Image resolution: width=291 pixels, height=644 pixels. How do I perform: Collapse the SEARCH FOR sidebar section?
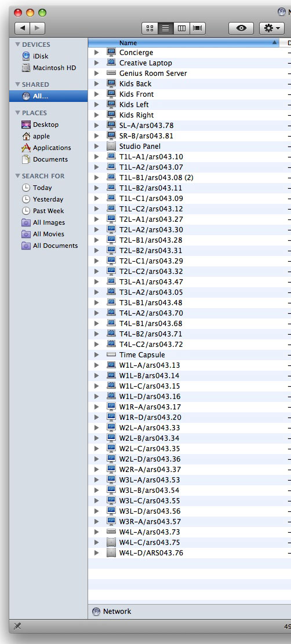(17, 176)
